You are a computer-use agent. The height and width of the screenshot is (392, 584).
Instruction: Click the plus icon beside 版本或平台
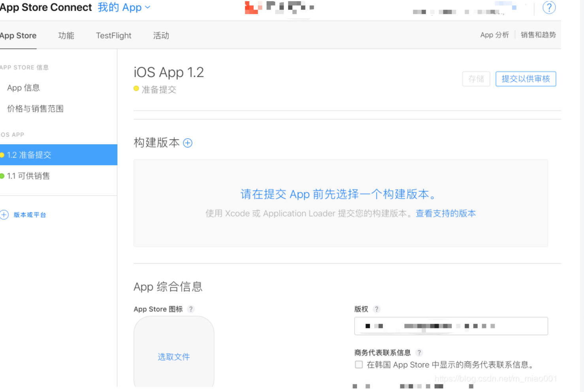pyautogui.click(x=4, y=215)
